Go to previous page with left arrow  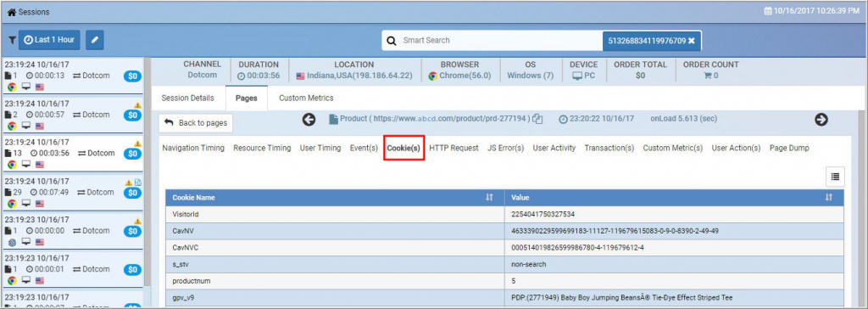309,120
